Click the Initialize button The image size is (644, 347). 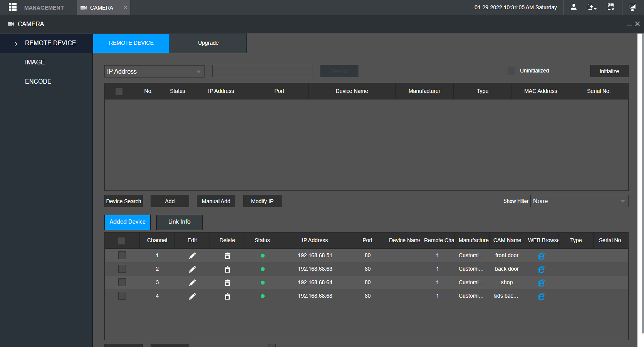609,71
